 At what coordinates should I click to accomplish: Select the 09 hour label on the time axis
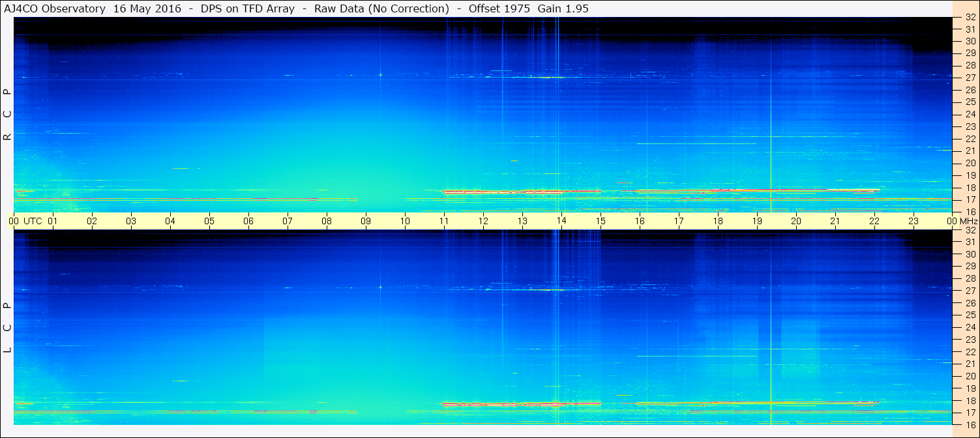pos(366,221)
